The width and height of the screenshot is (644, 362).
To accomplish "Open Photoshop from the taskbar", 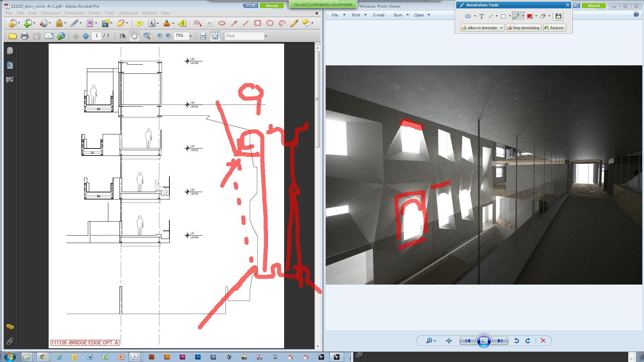I will click(x=198, y=357).
